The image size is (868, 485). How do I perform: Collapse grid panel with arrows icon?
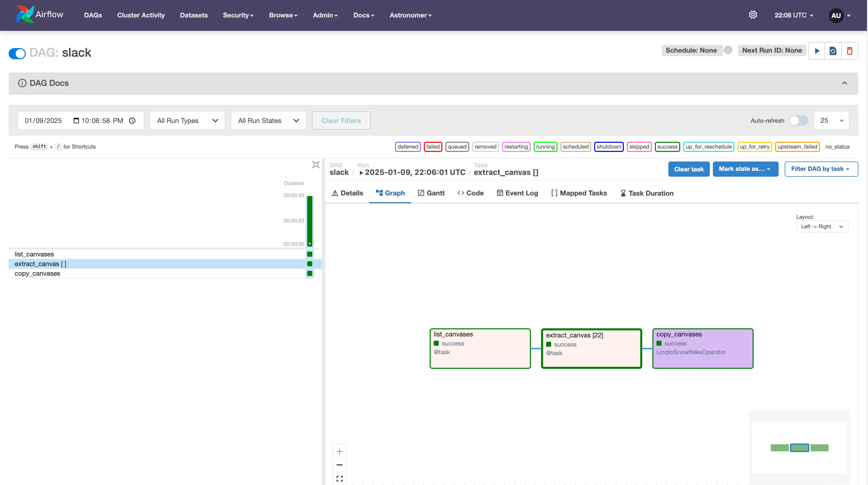[x=315, y=165]
